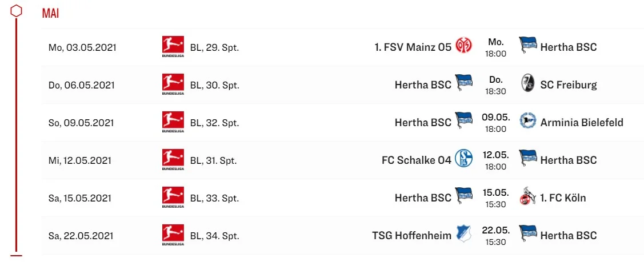Click the 1. FSV Mainz 05 club crest
This screenshot has width=644, height=262.
463,47
